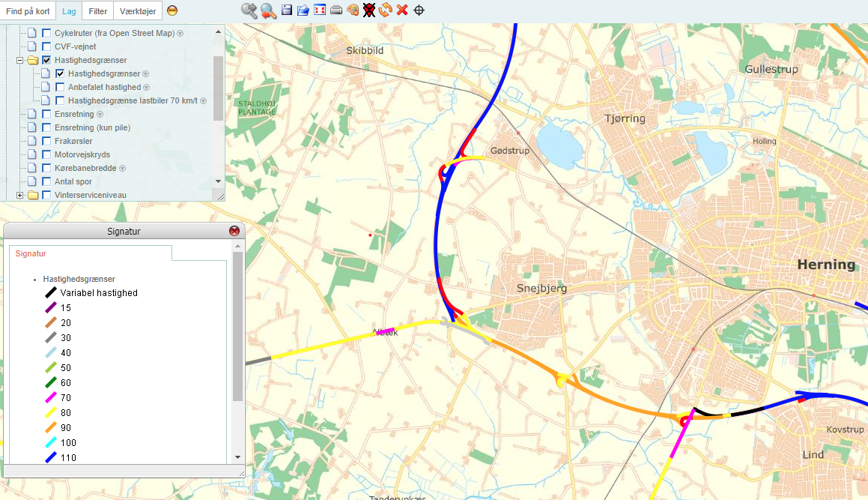Close the Signatur legend panel
Image resolution: width=868 pixels, height=500 pixels.
[234, 232]
